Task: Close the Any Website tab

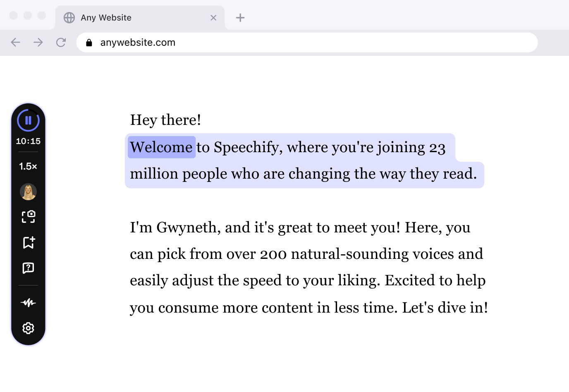Action: (x=213, y=18)
